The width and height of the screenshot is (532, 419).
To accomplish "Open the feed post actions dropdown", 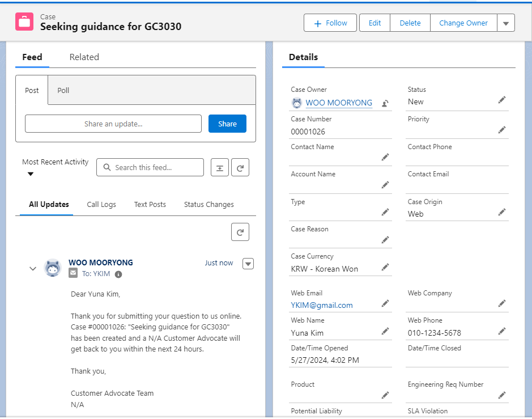I will click(248, 263).
